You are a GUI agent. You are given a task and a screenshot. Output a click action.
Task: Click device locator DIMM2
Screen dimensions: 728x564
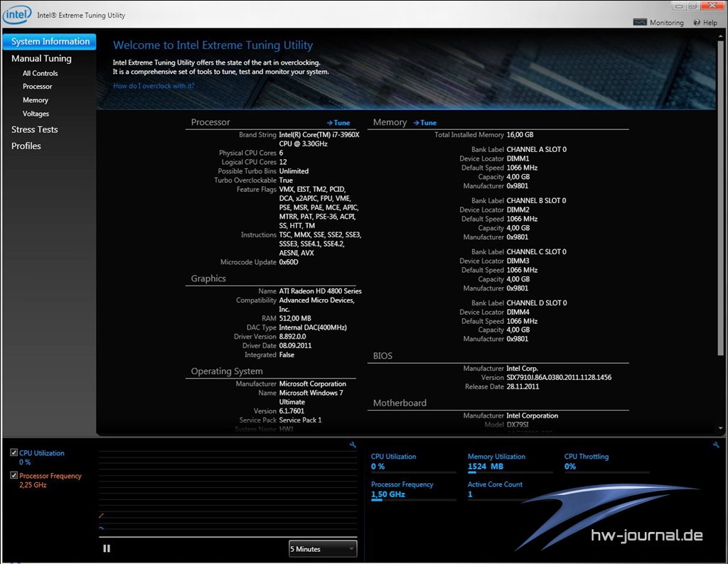click(518, 210)
